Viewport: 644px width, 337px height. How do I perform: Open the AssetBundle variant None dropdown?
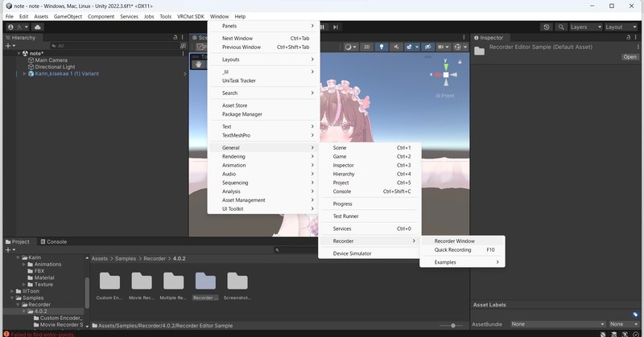623,324
